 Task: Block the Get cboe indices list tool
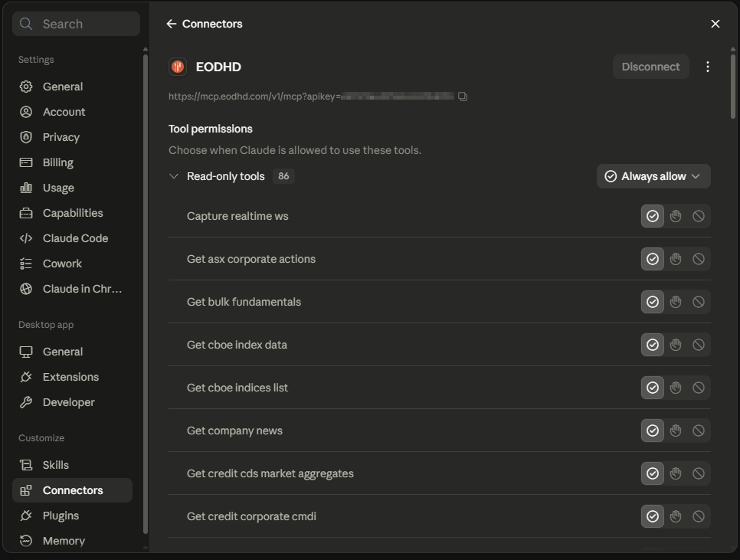click(699, 388)
